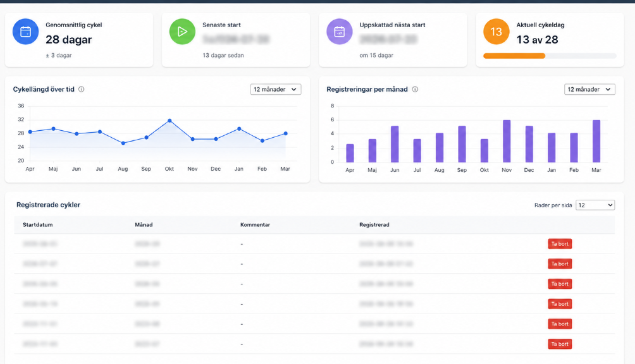635x364 pixels.
Task: Click the info icon beside Registreringar per månad
Action: point(415,89)
